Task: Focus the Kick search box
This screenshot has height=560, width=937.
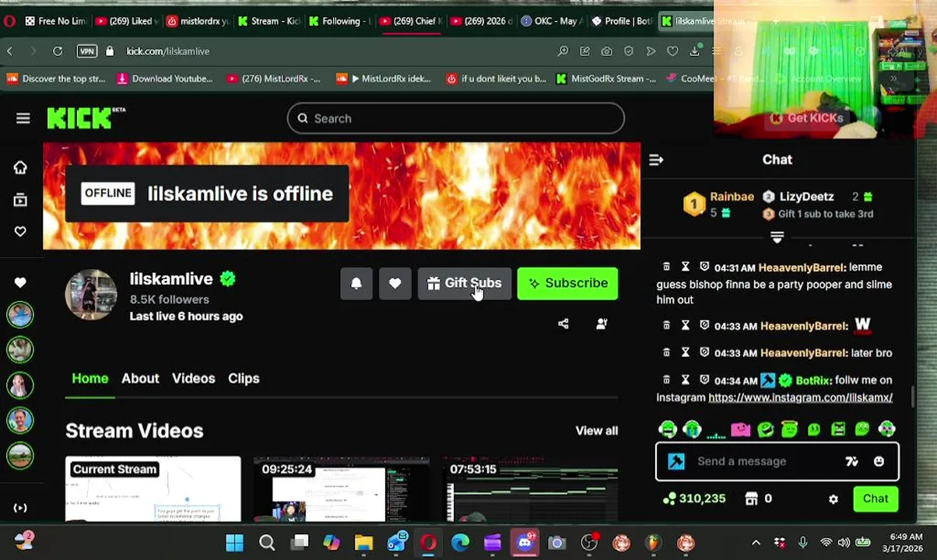Action: [455, 118]
